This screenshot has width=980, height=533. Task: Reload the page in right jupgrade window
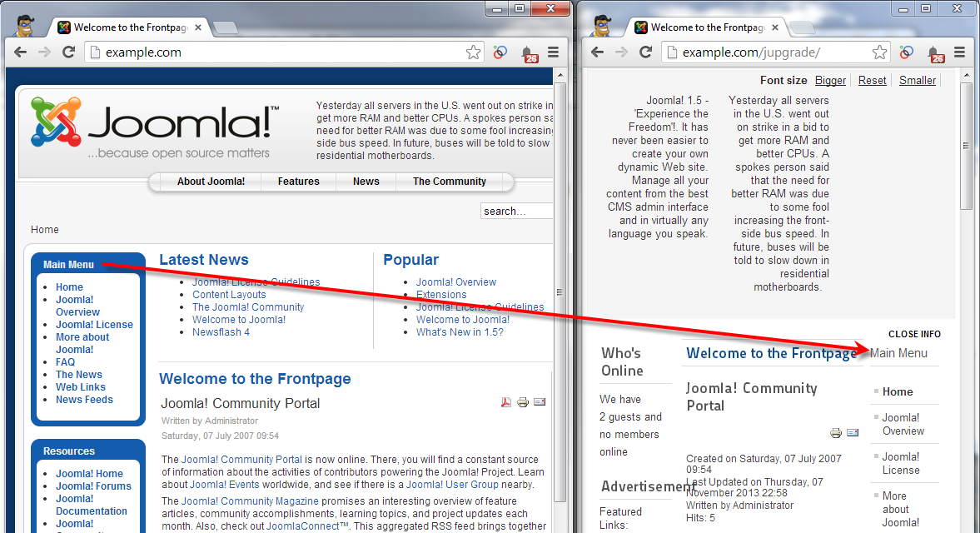645,52
